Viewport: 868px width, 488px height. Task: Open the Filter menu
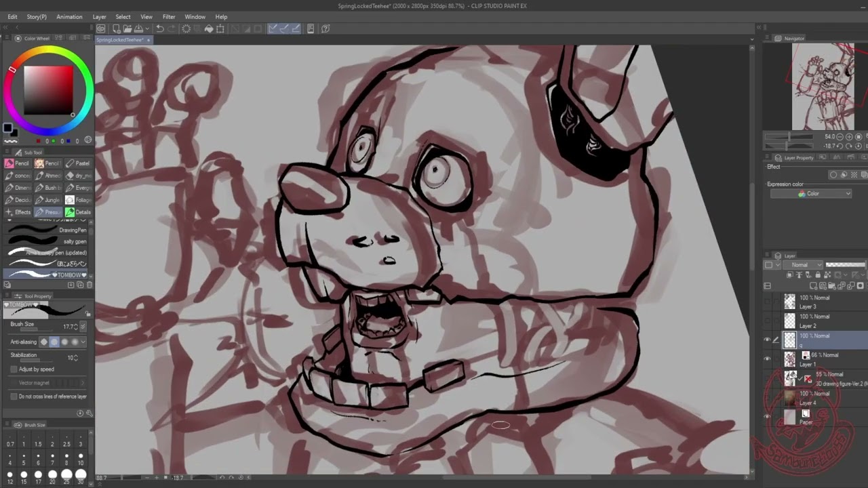(169, 16)
